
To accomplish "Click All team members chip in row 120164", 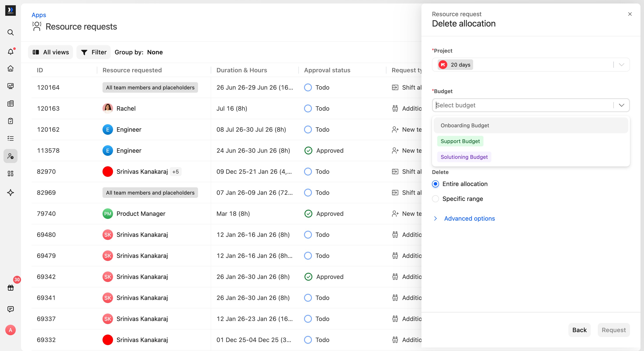I will pos(150,87).
